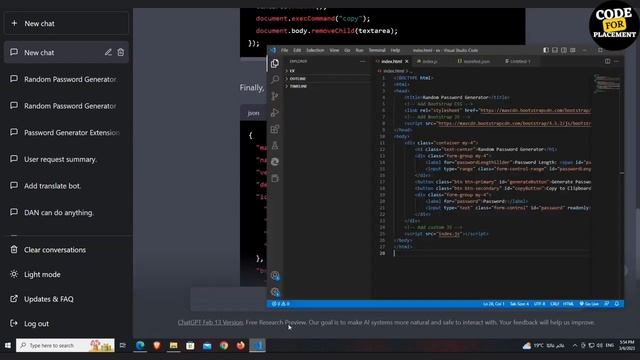Open the Selection menu in VS Code
The image size is (640, 360).
315,50
